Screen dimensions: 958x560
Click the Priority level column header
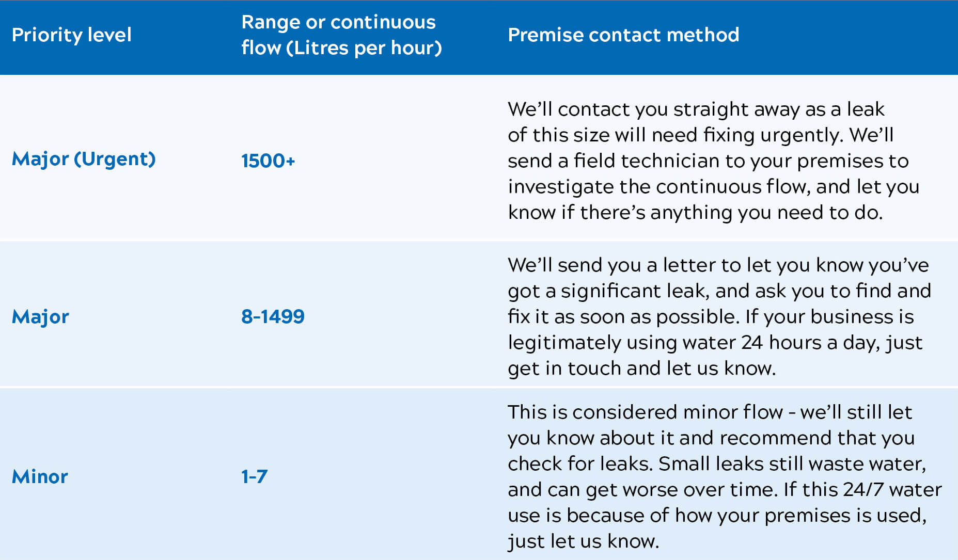(x=71, y=35)
